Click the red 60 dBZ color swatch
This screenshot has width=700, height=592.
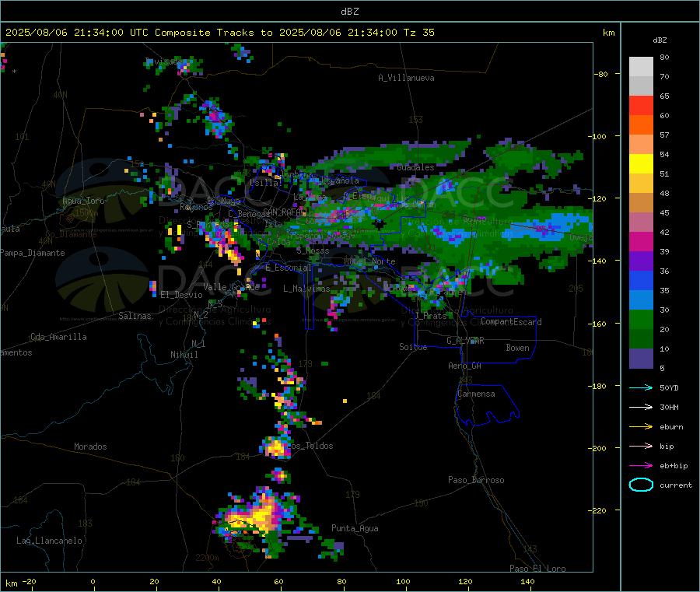[641, 105]
